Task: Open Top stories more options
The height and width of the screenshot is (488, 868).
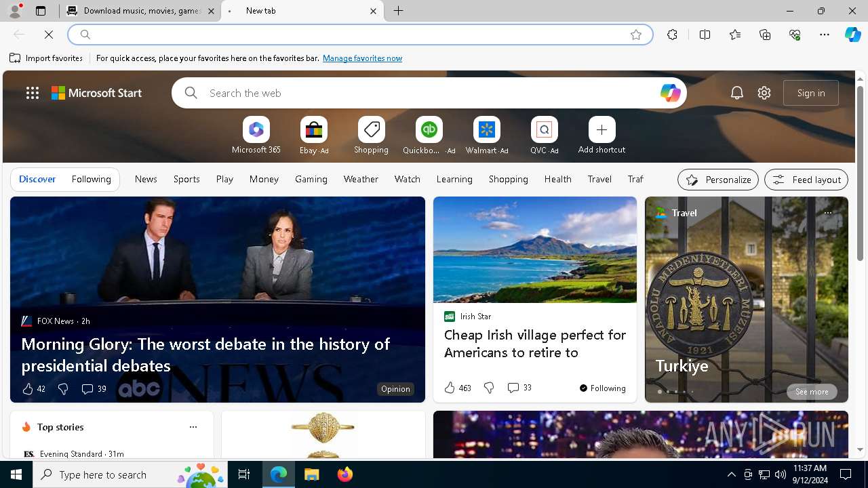Action: coord(193,427)
